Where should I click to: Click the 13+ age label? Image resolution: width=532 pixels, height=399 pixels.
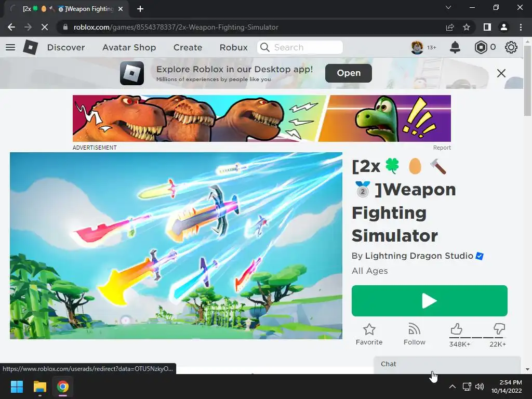tap(431, 47)
